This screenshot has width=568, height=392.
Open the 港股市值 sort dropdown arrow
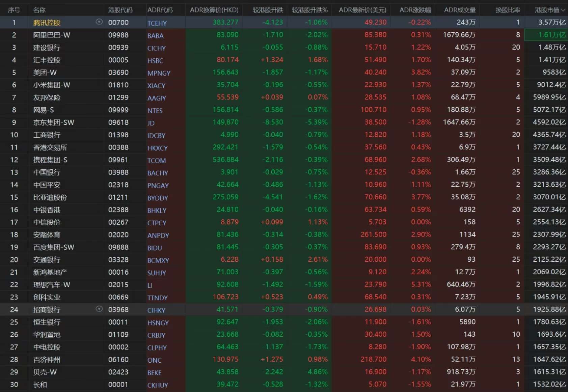click(x=563, y=10)
